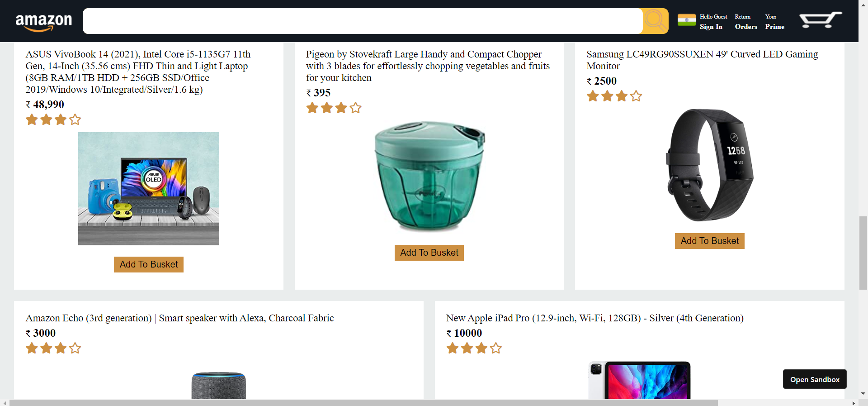
Task: Open Your Prime
Action: (x=774, y=27)
